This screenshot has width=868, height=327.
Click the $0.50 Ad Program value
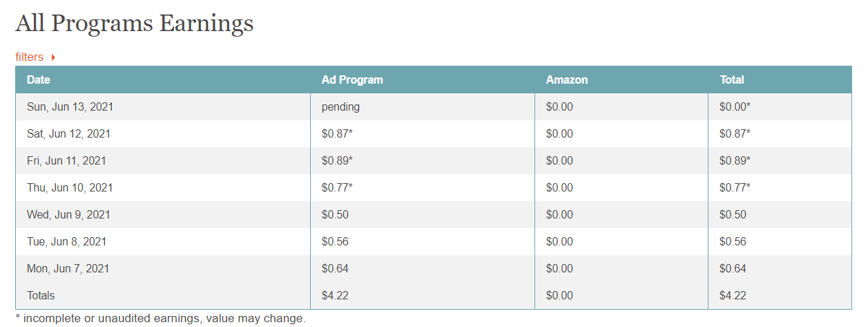335,214
